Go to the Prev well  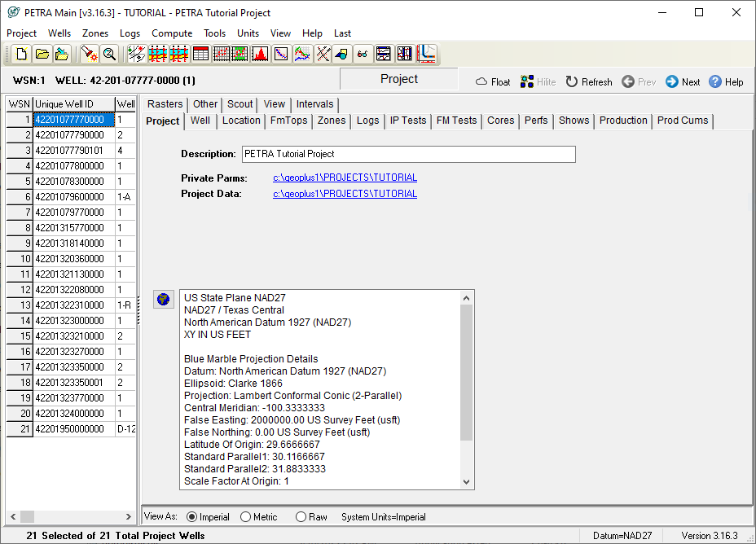pyautogui.click(x=639, y=82)
